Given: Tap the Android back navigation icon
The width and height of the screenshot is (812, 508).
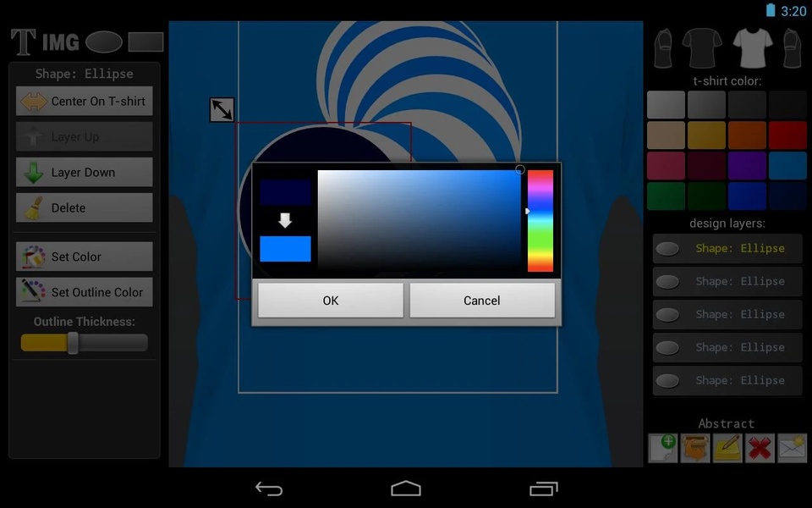Looking at the screenshot, I should click(269, 489).
